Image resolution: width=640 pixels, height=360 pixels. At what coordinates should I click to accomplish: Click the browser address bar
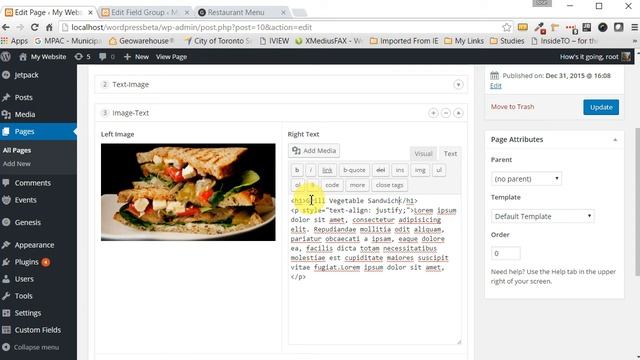[x=282, y=27]
